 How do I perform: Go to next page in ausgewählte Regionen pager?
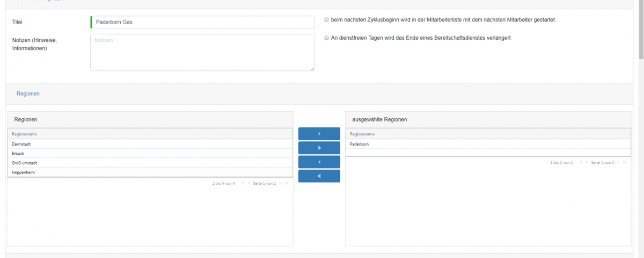point(618,162)
